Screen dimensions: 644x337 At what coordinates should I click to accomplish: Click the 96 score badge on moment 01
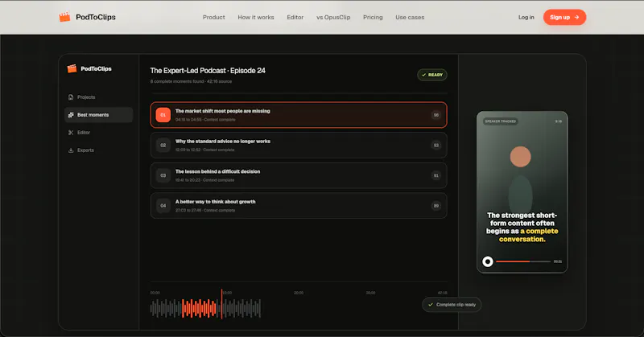click(x=436, y=115)
